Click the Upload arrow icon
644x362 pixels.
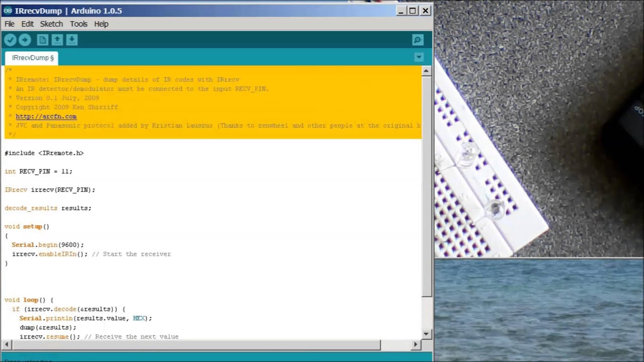coord(25,40)
